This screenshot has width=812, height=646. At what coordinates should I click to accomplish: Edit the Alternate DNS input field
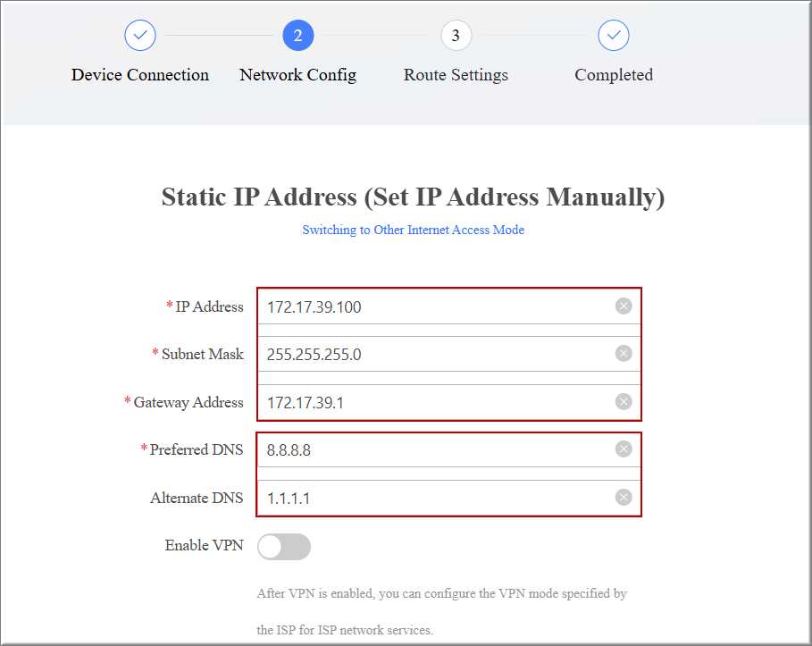(429, 499)
